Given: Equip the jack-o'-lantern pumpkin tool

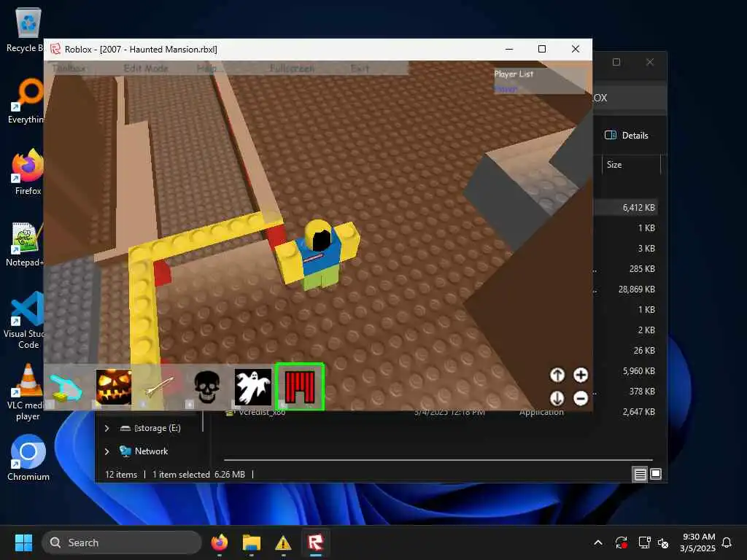Looking at the screenshot, I should point(113,387).
